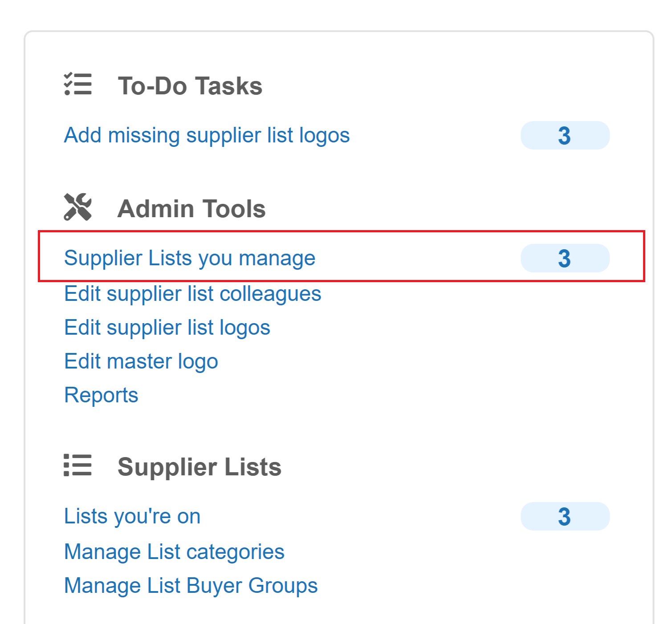The width and height of the screenshot is (672, 624).
Task: Open Edit supplier list logos
Action: pyautogui.click(x=167, y=328)
